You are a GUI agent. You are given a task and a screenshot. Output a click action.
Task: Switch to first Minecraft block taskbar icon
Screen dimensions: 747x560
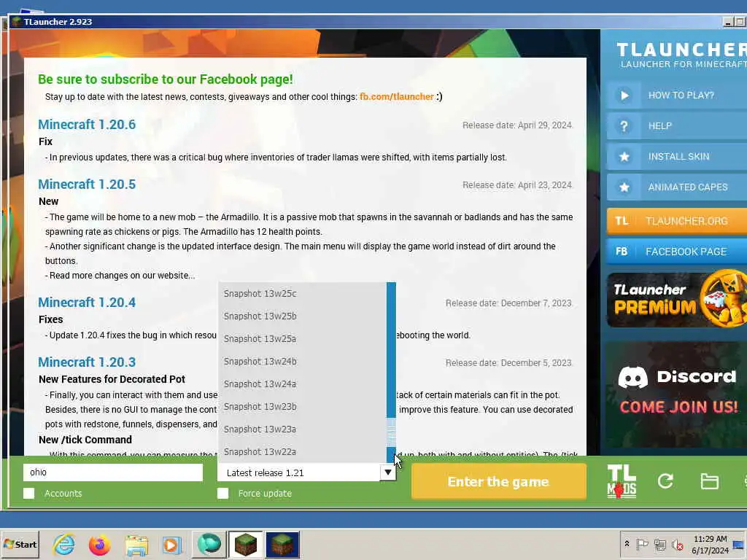(246, 544)
